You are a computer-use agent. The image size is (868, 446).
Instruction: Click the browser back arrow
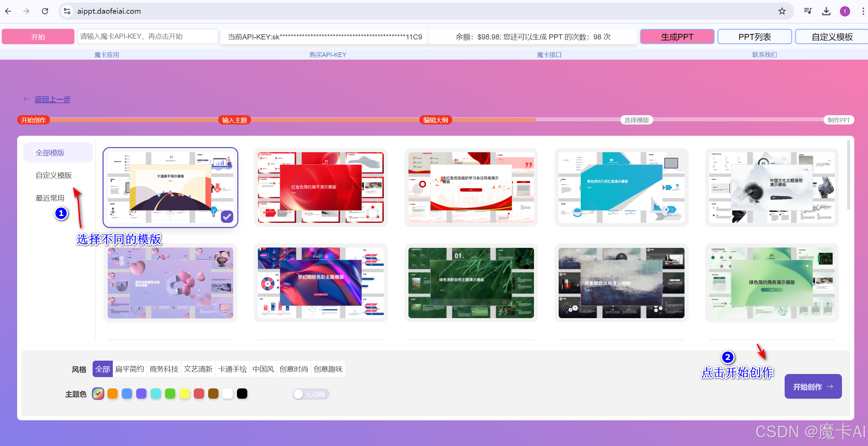[8, 11]
